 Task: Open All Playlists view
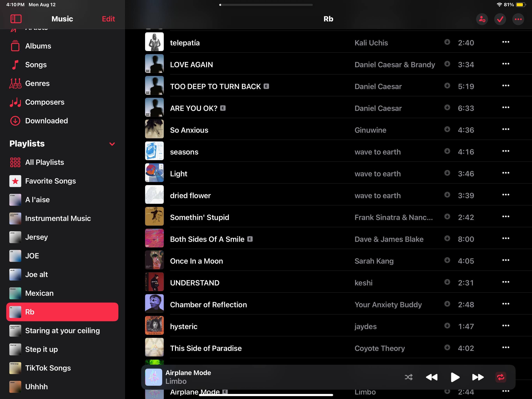pos(44,162)
